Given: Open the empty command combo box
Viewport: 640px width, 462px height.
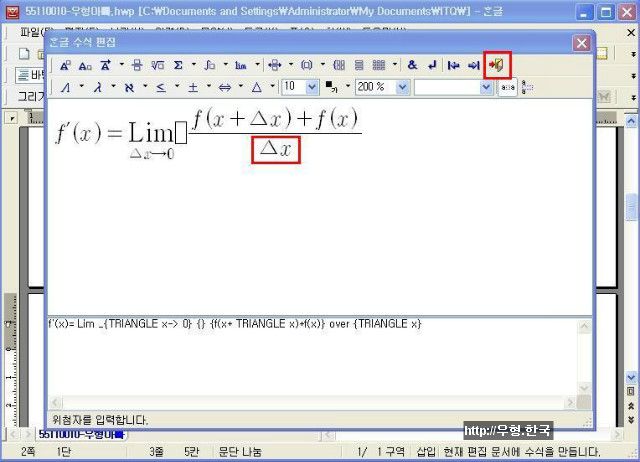Looking at the screenshot, I should pyautogui.click(x=486, y=87).
